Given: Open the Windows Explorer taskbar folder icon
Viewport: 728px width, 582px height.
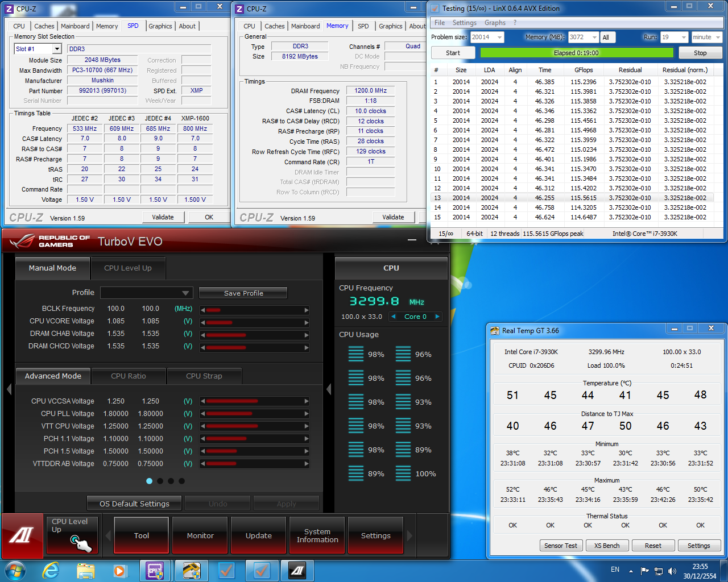Looking at the screenshot, I should pos(86,570).
